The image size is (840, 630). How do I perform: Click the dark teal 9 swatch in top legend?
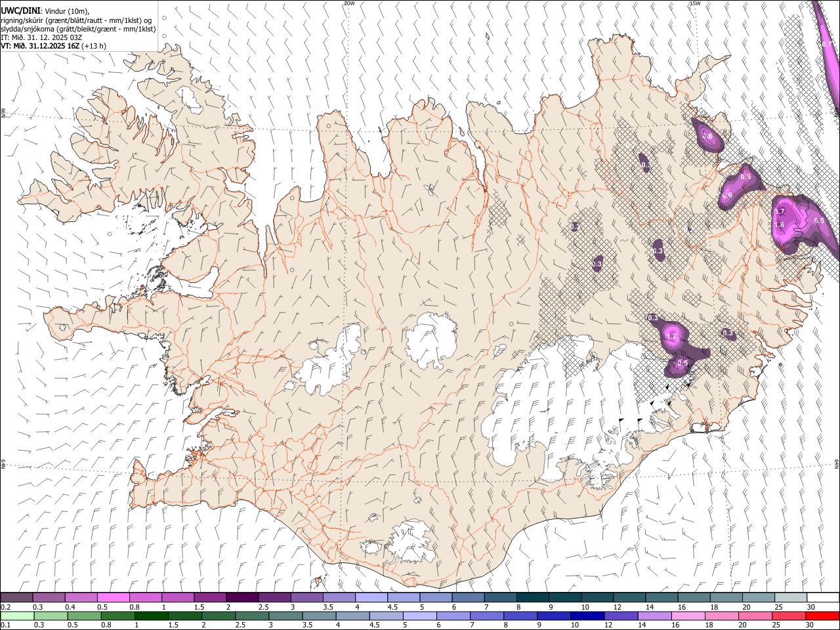[565, 597]
